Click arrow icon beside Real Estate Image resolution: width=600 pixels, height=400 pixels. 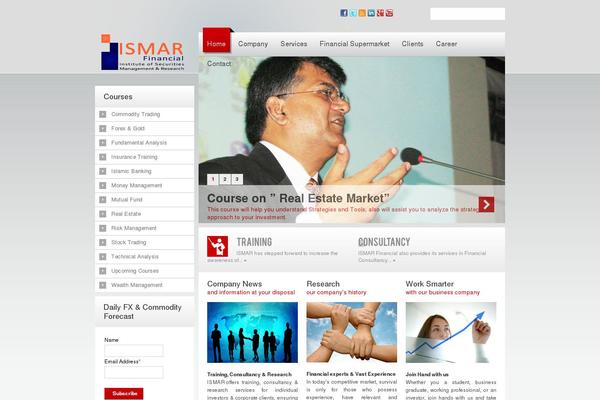(103, 214)
